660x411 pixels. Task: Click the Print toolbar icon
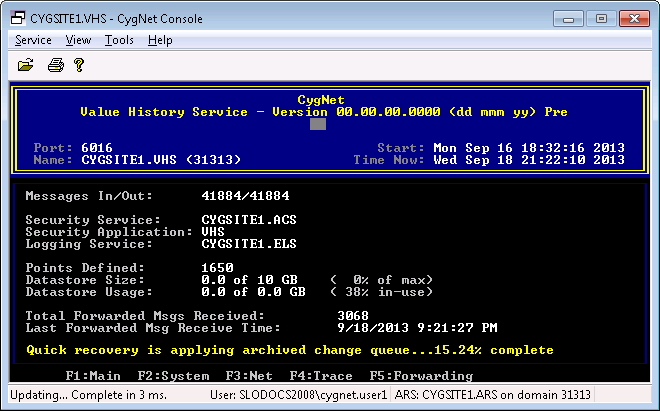(56, 65)
